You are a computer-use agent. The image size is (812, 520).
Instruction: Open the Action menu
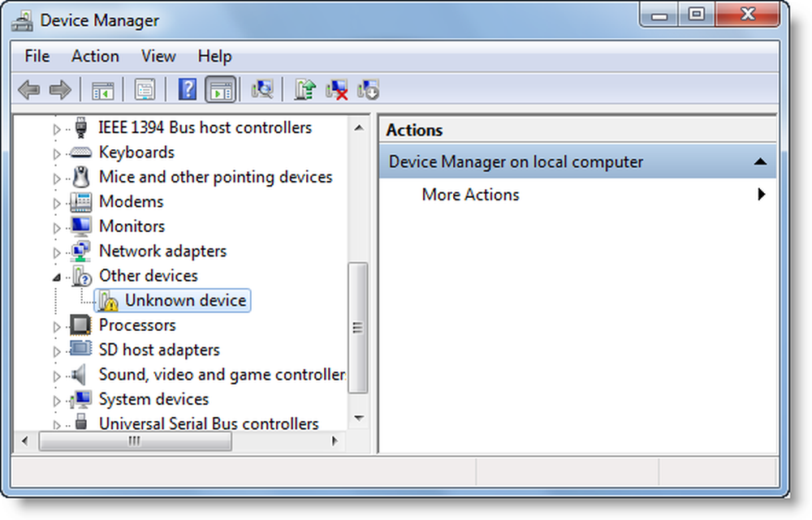(x=95, y=56)
